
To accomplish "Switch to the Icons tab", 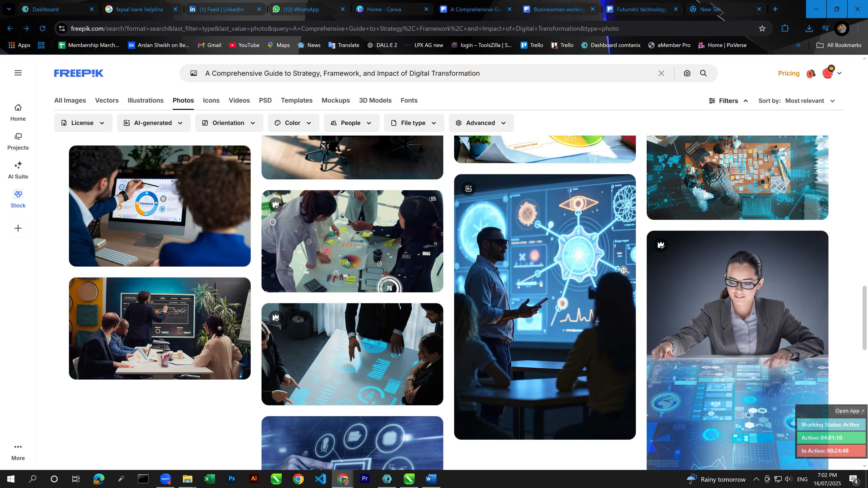I will click(x=211, y=100).
